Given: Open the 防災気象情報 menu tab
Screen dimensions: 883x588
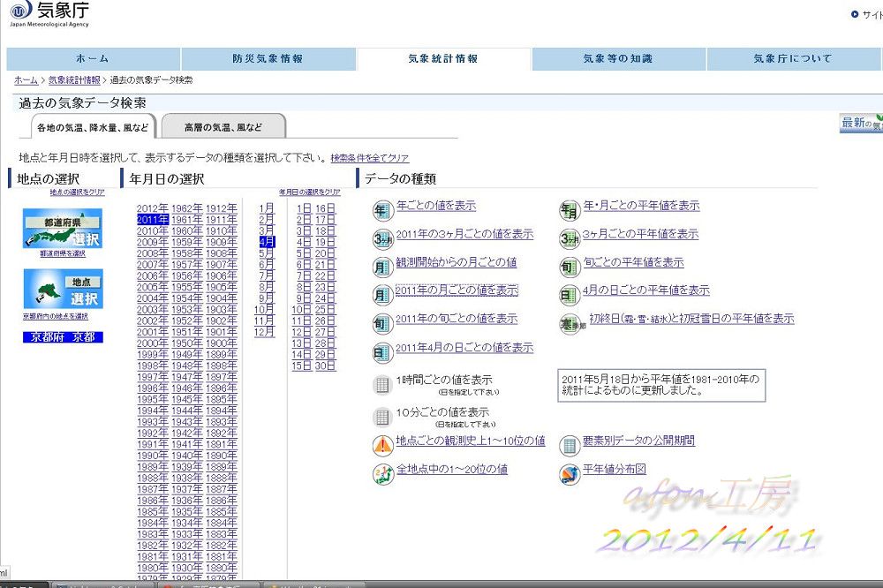Looking at the screenshot, I should coord(268,59).
